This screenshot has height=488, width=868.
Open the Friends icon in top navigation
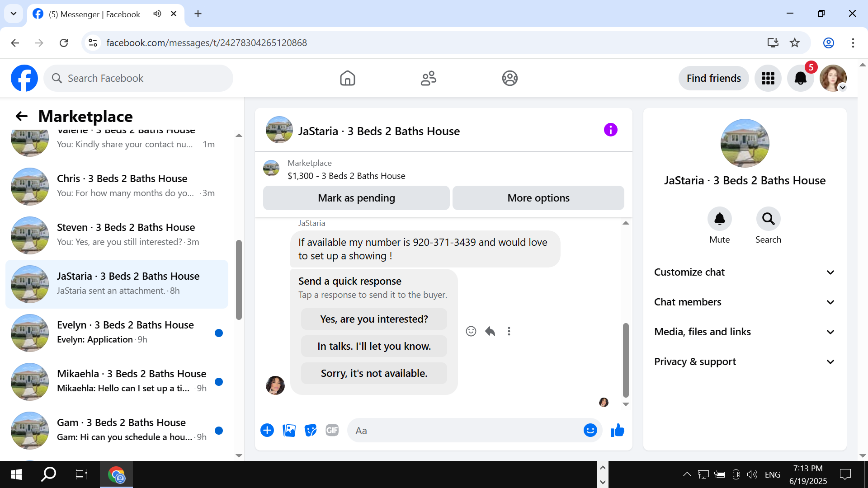[429, 78]
